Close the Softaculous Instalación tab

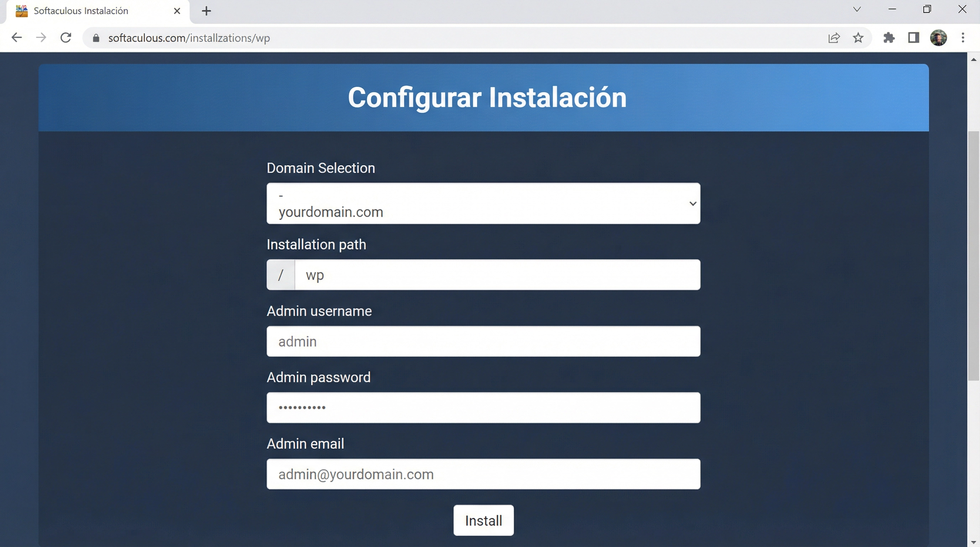click(177, 11)
